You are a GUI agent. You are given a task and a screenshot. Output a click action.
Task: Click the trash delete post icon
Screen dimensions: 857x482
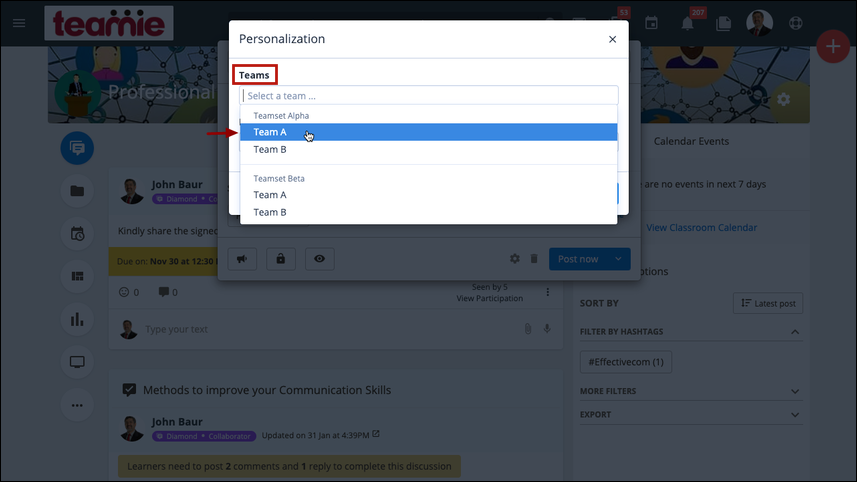tap(534, 258)
